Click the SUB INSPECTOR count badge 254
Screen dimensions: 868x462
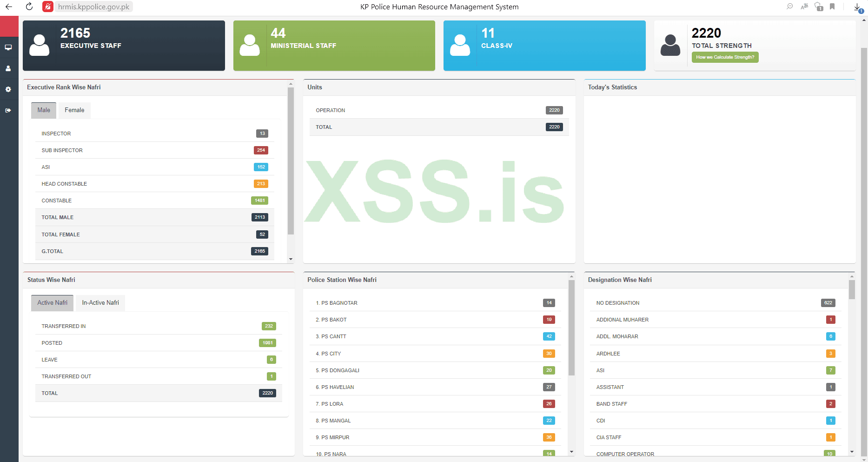[261, 150]
